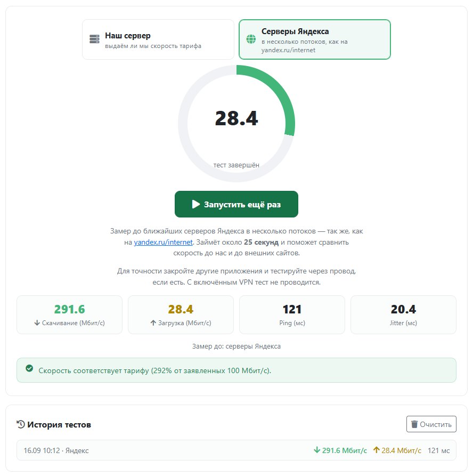Click the bold "25 секунд" text
Image resolution: width=473 pixels, height=476 pixels.
click(x=261, y=242)
